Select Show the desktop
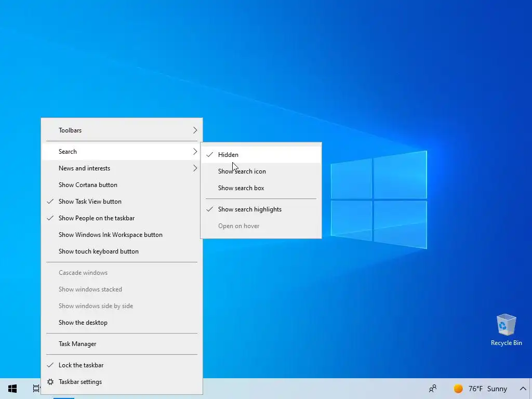Image resolution: width=532 pixels, height=399 pixels. pyautogui.click(x=122, y=323)
